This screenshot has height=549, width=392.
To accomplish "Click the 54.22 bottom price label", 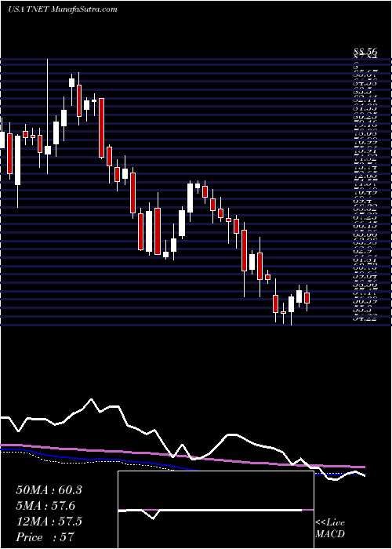I will coord(365,318).
